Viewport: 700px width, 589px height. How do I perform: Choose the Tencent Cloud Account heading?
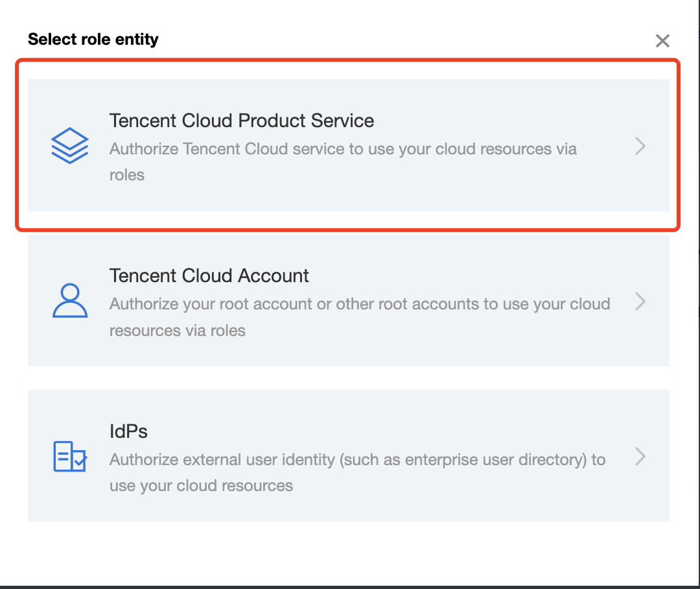(x=209, y=276)
